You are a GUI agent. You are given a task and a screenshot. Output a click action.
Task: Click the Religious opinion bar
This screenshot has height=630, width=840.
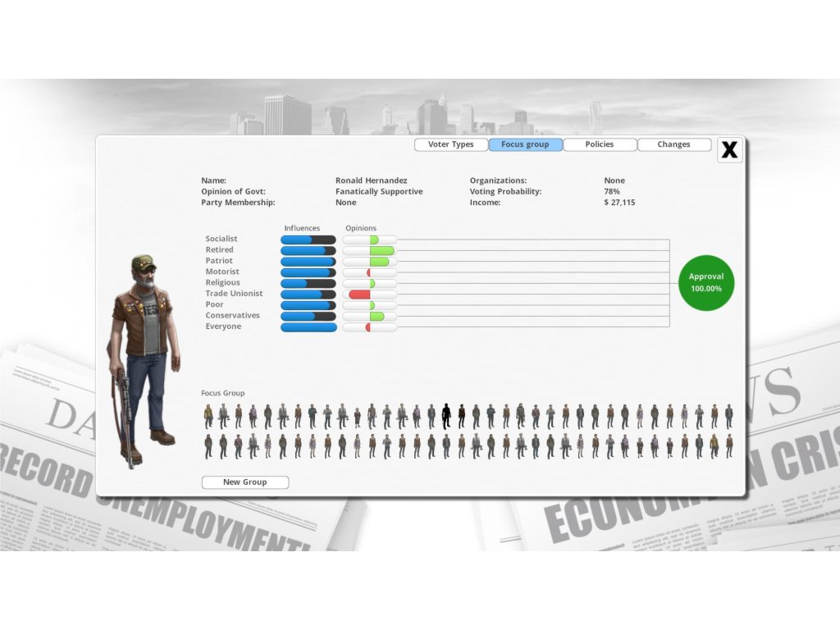point(370,283)
